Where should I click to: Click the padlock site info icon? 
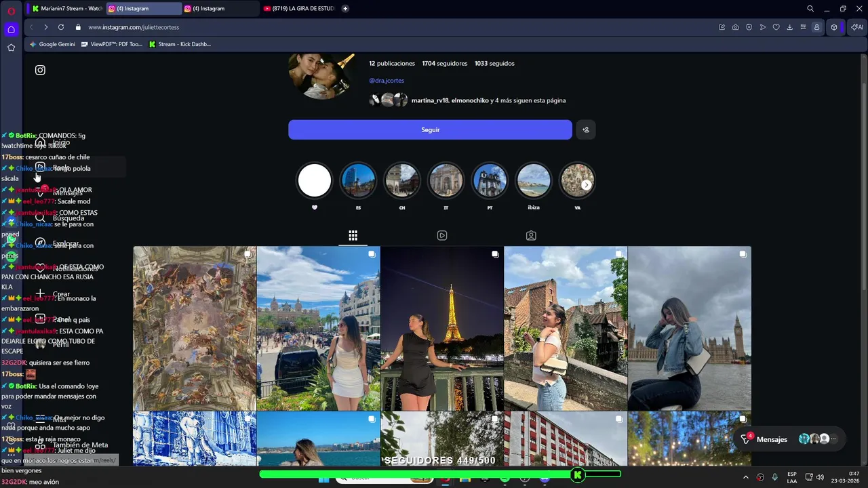(78, 27)
